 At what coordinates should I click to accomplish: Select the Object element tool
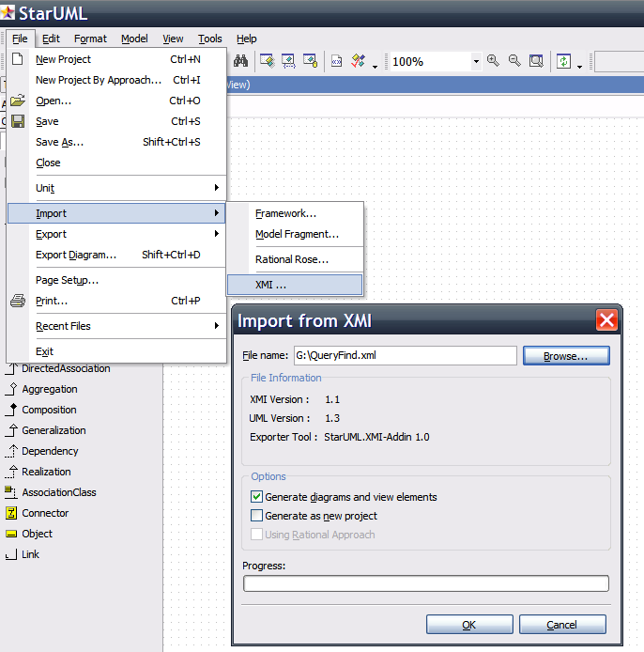coord(37,534)
